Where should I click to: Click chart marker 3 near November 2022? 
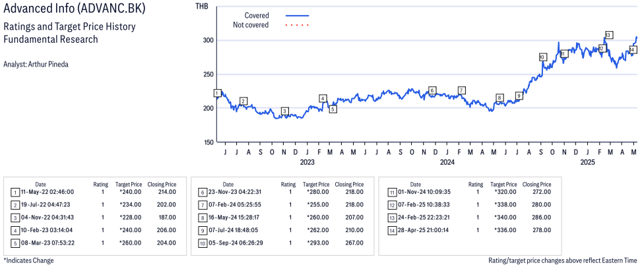click(x=284, y=111)
